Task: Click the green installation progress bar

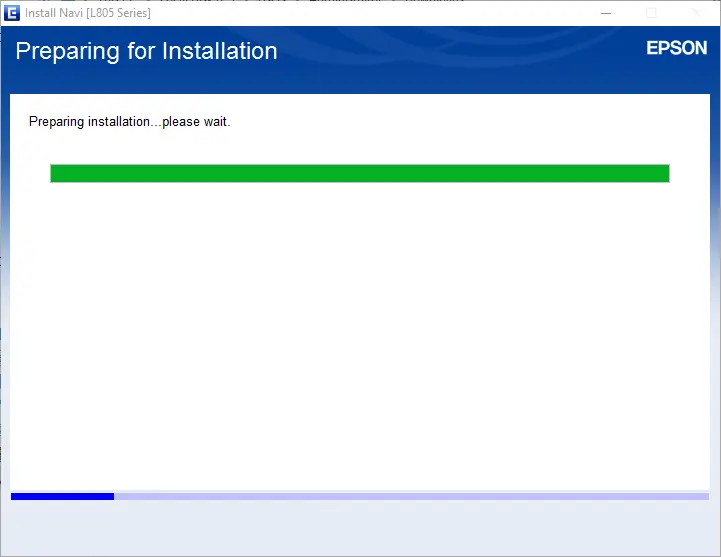Action: (x=359, y=174)
